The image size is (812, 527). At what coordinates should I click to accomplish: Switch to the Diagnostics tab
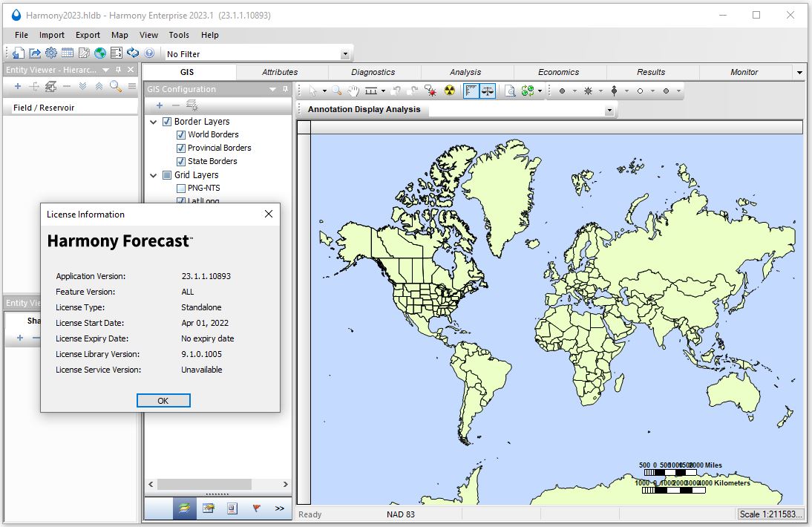click(373, 72)
